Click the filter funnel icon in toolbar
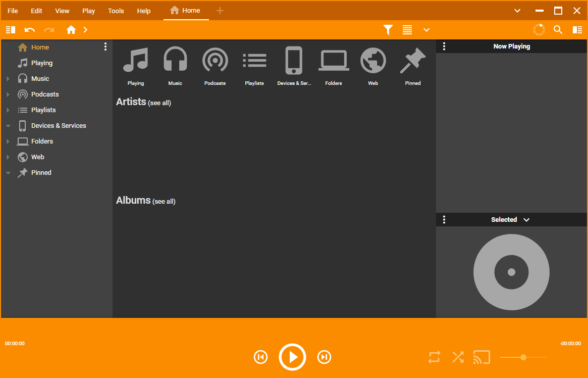This screenshot has height=378, width=588. [388, 30]
